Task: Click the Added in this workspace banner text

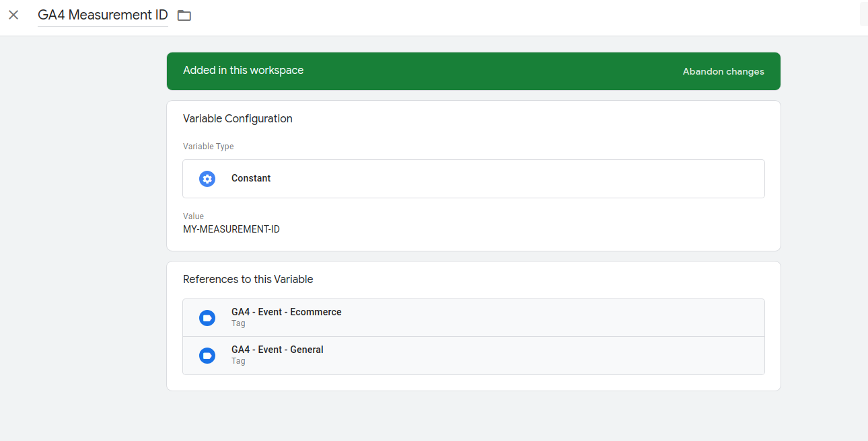Action: (x=243, y=71)
